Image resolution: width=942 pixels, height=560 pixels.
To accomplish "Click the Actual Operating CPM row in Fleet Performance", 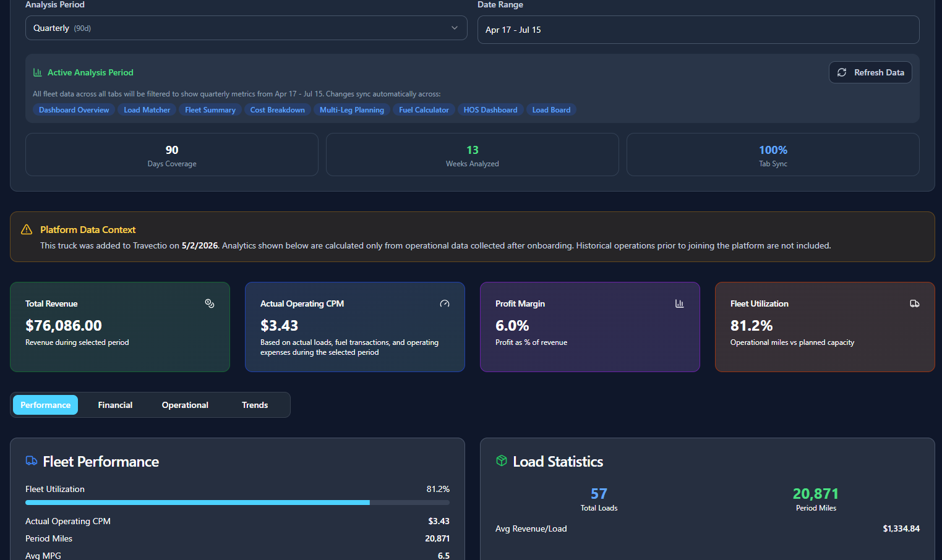I will (238, 521).
